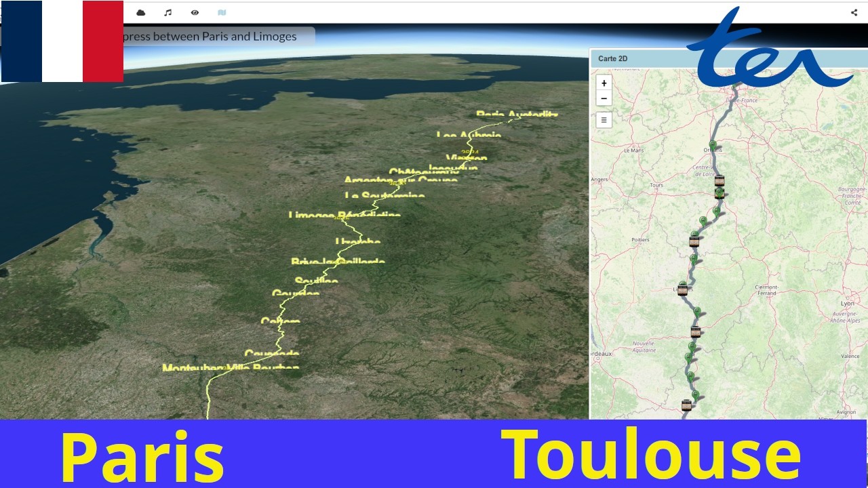The image size is (868, 488).
Task: Select the Uzerche station label
Action: pos(357,242)
